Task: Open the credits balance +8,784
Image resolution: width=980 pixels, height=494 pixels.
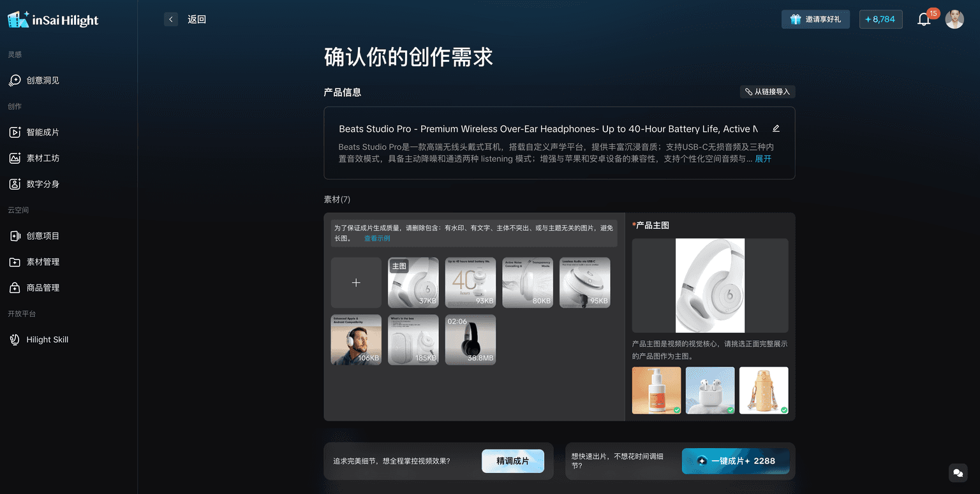Action: pyautogui.click(x=880, y=19)
